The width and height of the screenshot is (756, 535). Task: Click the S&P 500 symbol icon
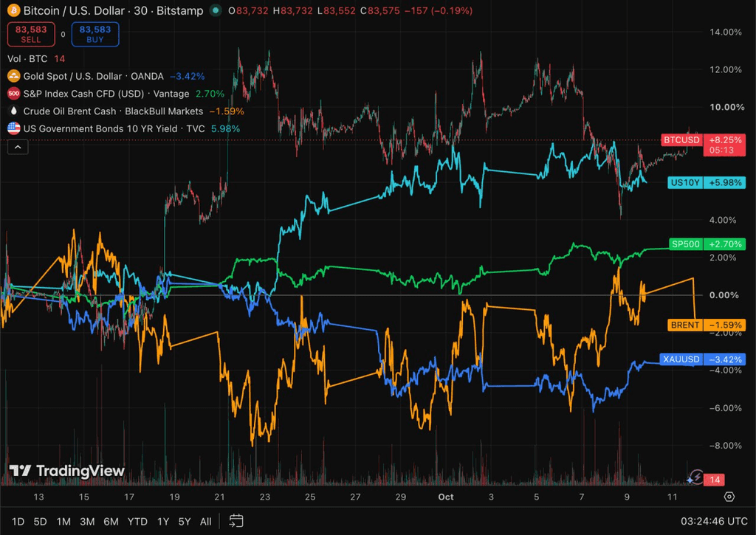(x=13, y=94)
